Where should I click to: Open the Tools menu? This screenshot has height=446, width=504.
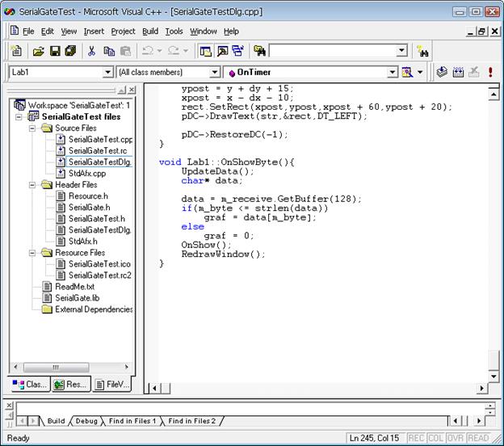pos(174,32)
